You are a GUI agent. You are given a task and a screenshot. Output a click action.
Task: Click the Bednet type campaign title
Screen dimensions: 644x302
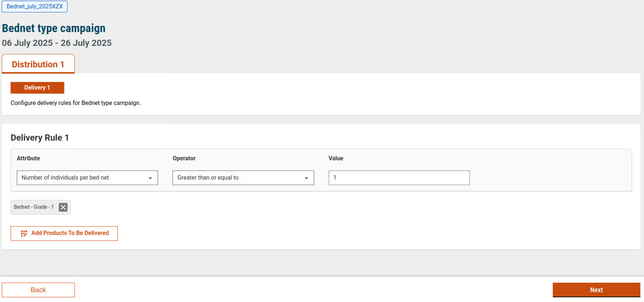tap(54, 28)
